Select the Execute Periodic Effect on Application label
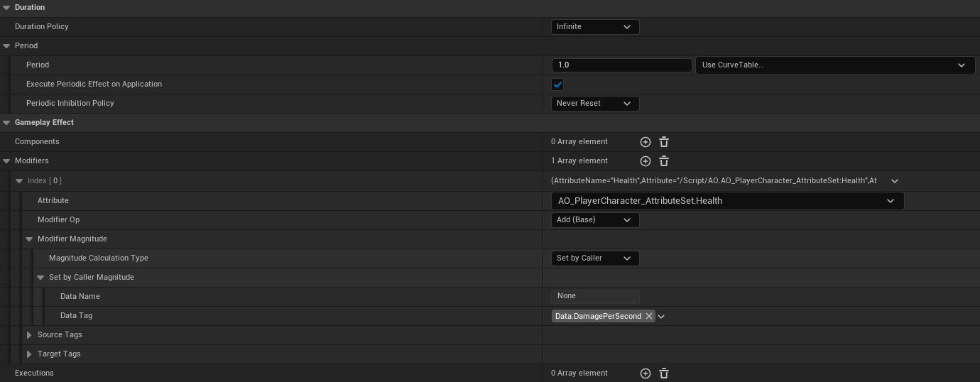Image resolution: width=980 pixels, height=382 pixels. click(94, 84)
